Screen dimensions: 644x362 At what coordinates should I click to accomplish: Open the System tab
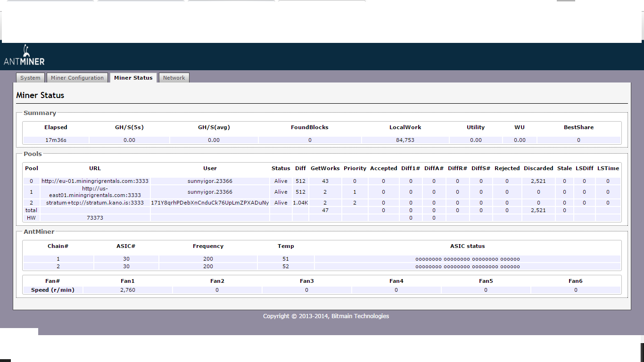click(30, 78)
